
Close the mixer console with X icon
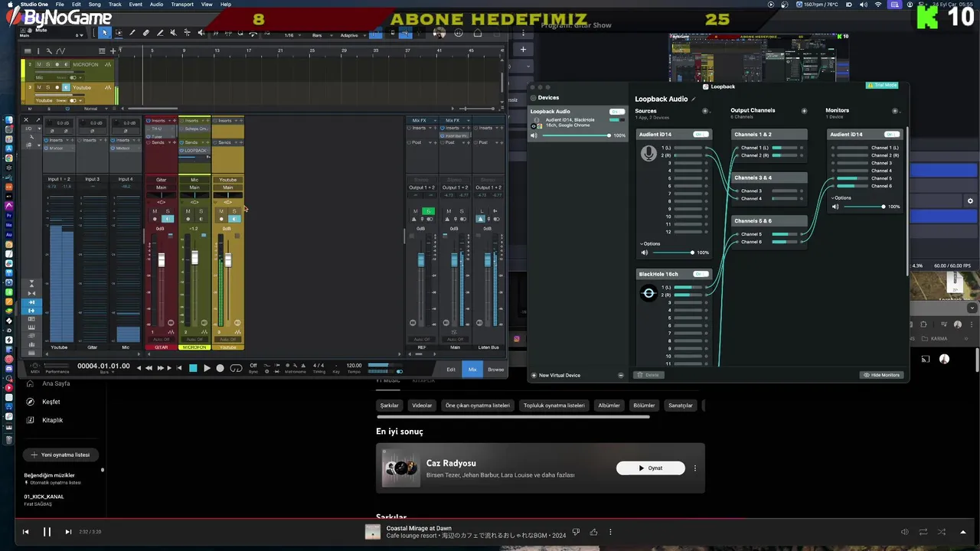pyautogui.click(x=26, y=120)
